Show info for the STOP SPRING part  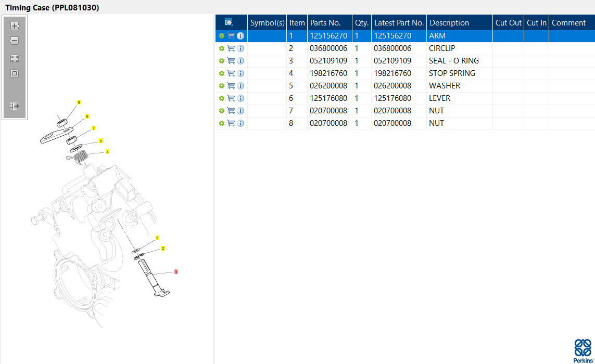240,73
